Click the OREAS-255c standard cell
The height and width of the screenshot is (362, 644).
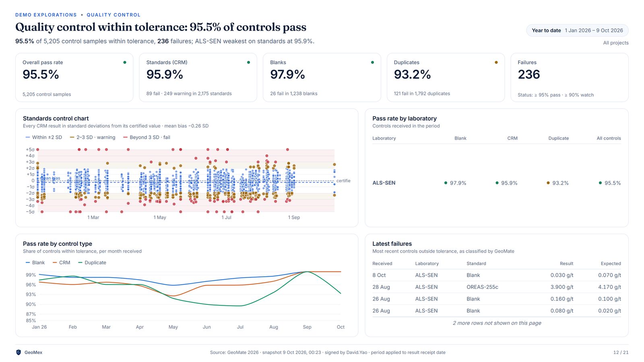(x=482, y=287)
